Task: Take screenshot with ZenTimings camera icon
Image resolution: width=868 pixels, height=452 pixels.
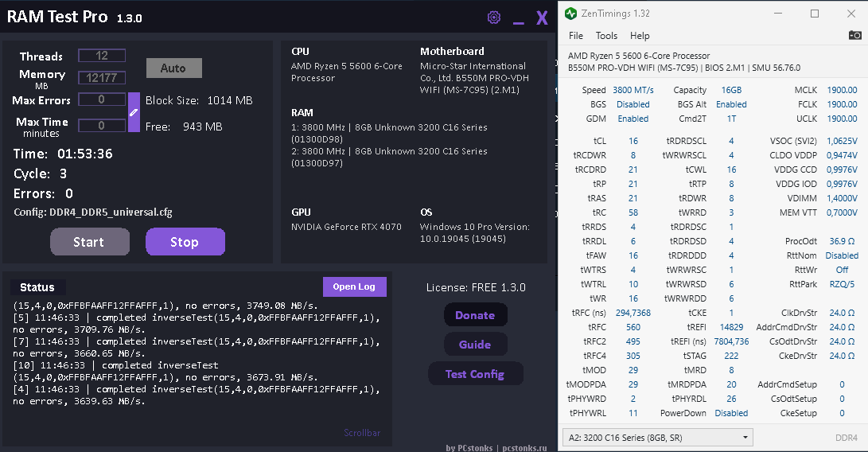Action: [854, 36]
